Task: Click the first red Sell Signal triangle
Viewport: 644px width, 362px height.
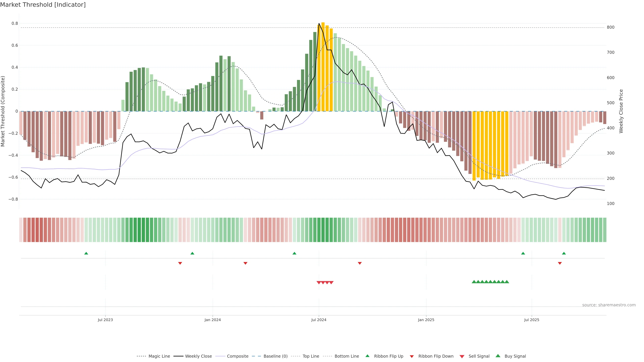Action: tap(319, 283)
